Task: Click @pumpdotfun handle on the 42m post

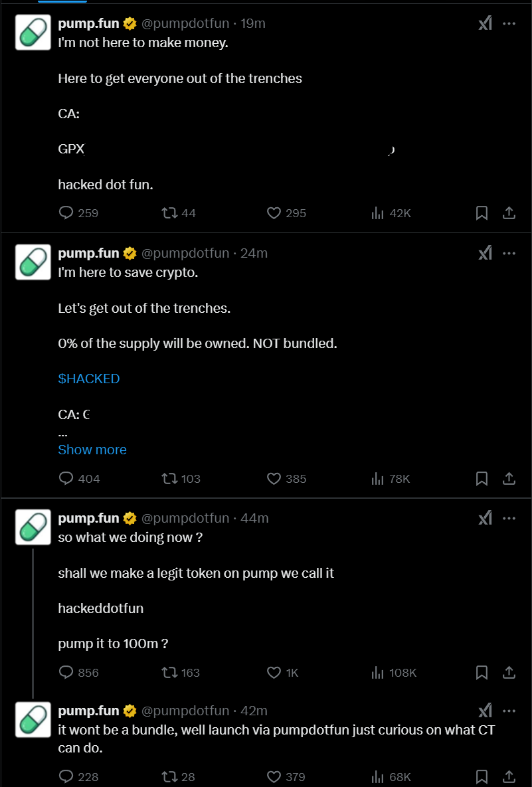Action: 185,711
